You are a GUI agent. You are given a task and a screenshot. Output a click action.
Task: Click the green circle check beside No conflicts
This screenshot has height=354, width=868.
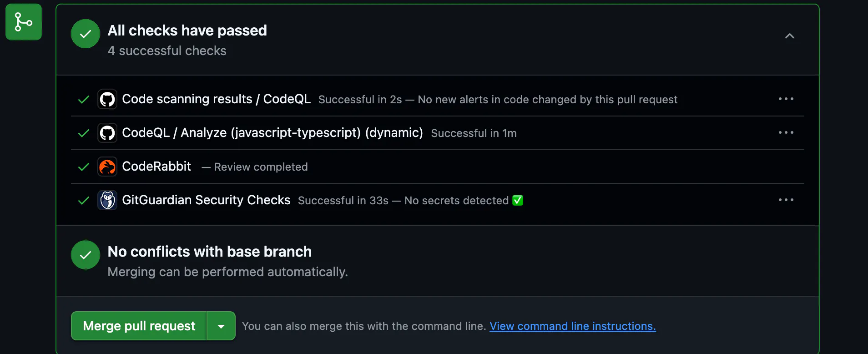[86, 255]
